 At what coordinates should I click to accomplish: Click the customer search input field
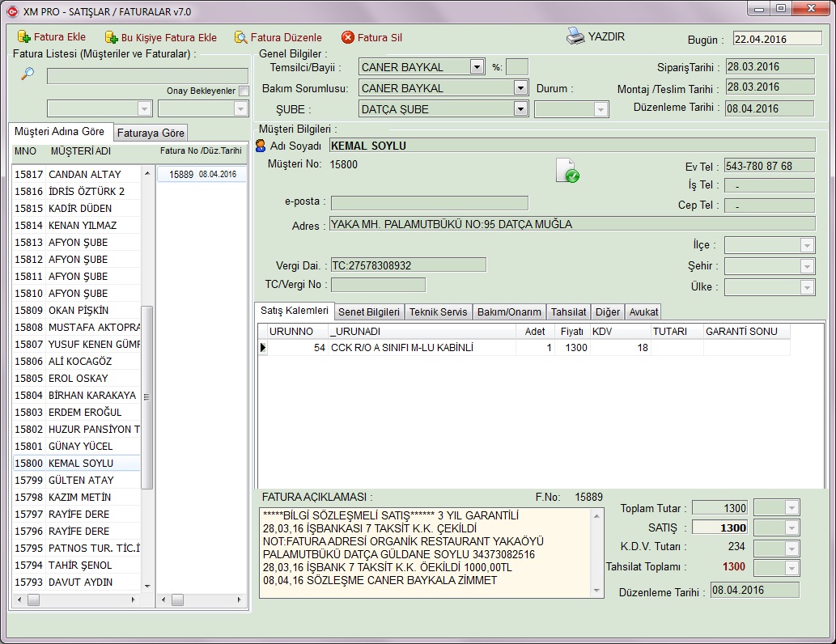[x=147, y=76]
